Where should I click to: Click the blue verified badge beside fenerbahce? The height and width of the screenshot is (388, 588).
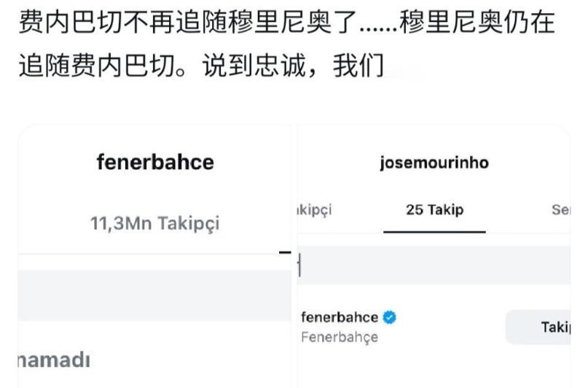point(390,317)
